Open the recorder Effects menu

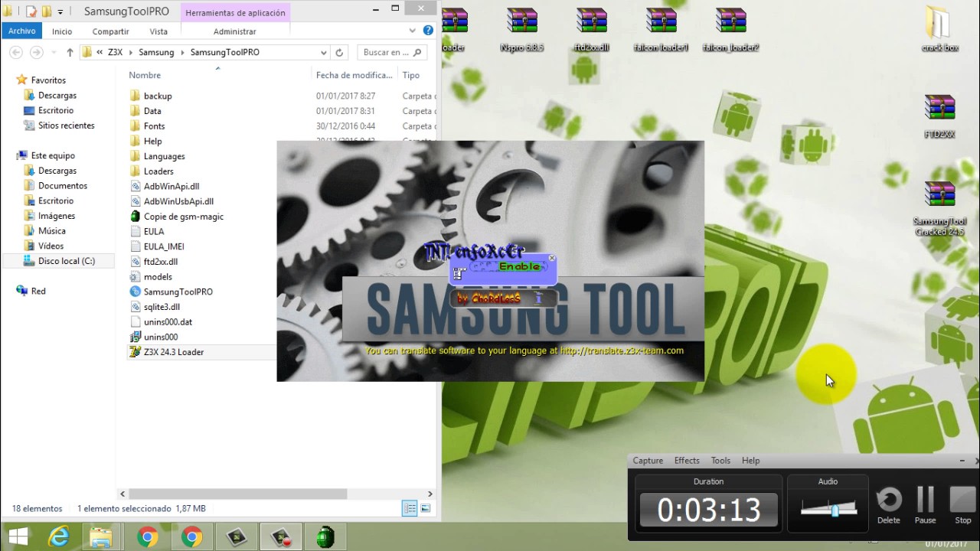687,461
